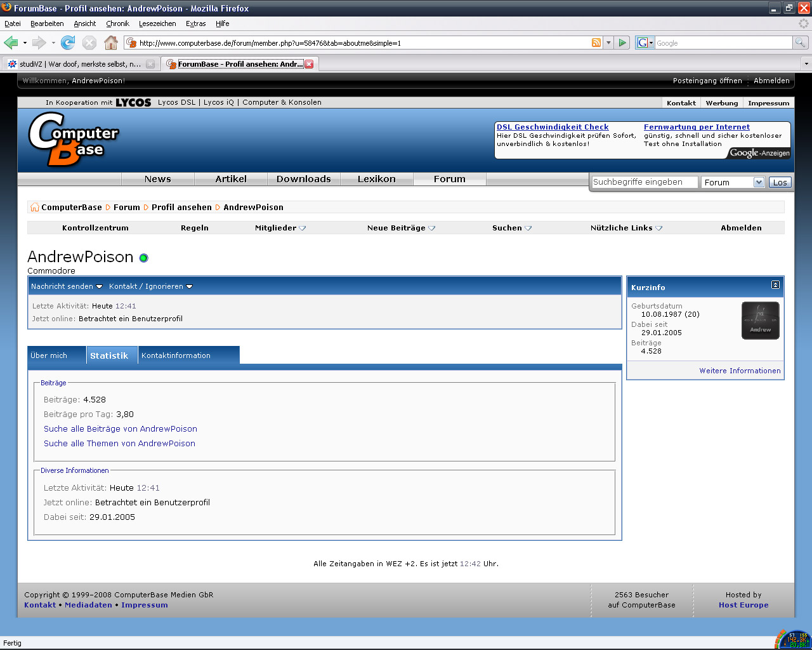The width and height of the screenshot is (812, 650).
Task: Click Mediadaten in the footer
Action: tap(88, 605)
